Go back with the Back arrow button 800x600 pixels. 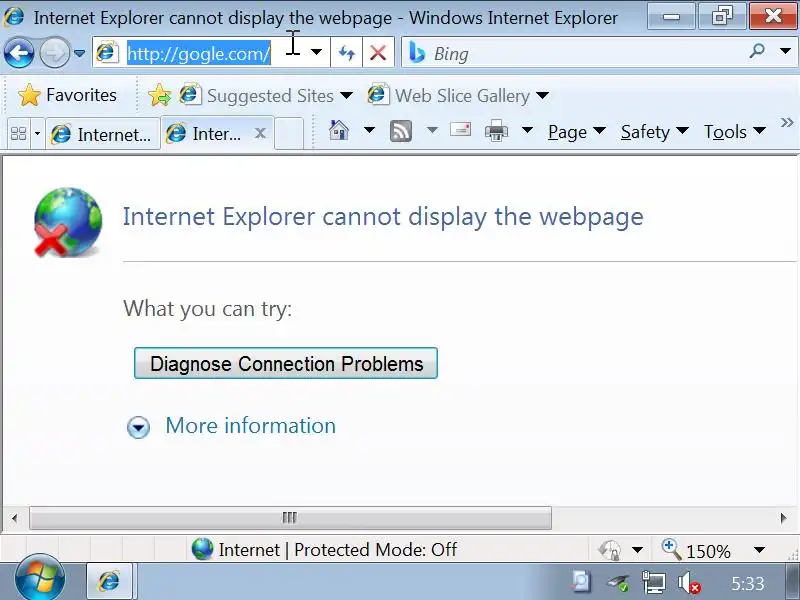click(x=19, y=53)
